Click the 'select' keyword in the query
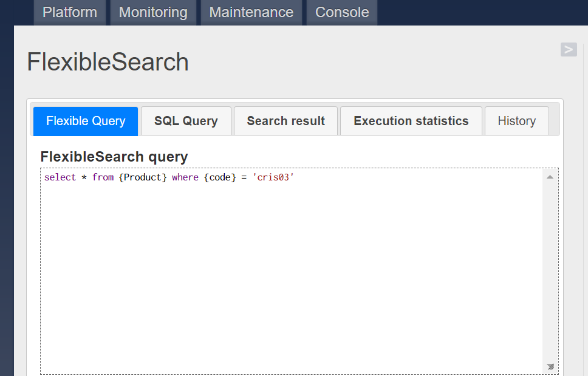Viewport: 588px width, 376px height. point(60,177)
